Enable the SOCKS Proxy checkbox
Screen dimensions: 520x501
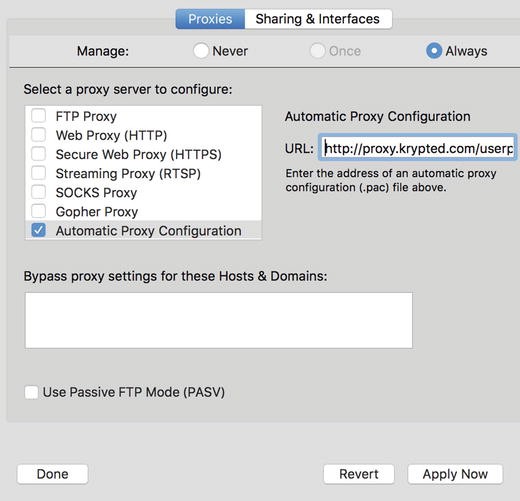pyautogui.click(x=38, y=192)
